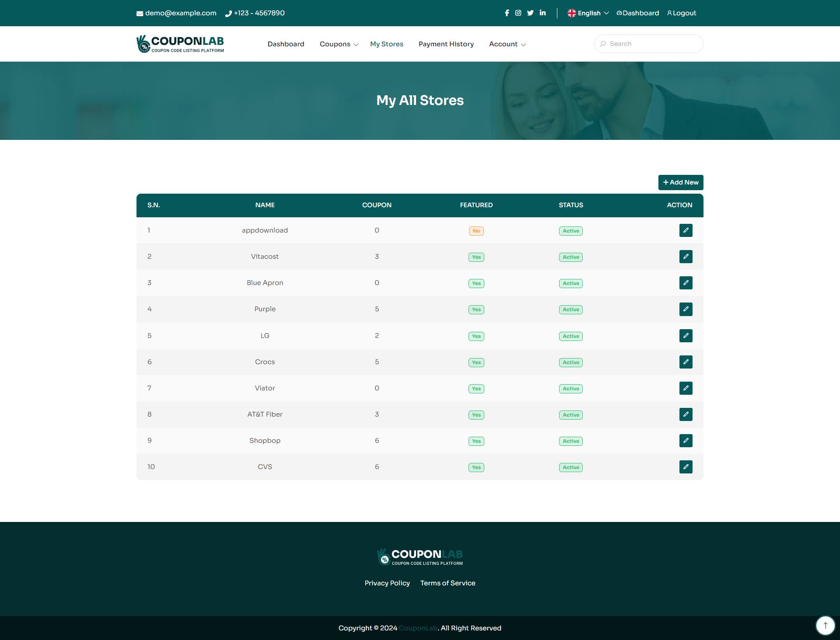
Task: Switch to the Payment History page
Action: (x=446, y=44)
